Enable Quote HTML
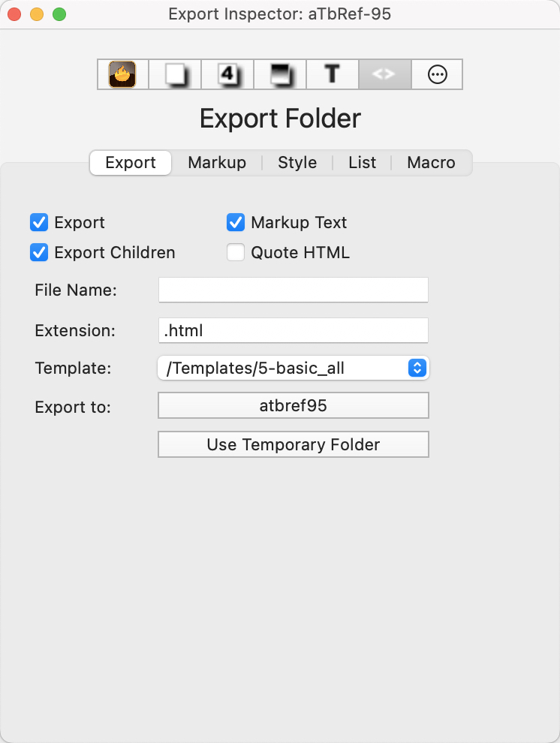 pos(236,253)
